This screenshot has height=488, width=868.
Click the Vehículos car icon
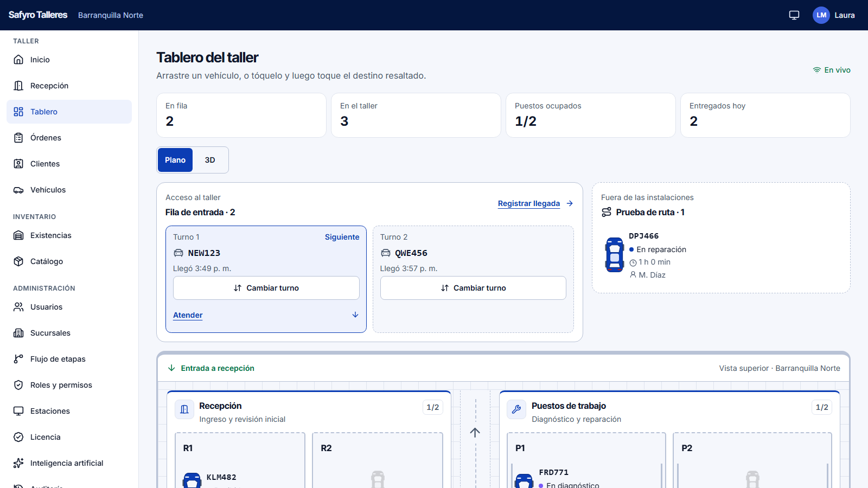coord(18,190)
